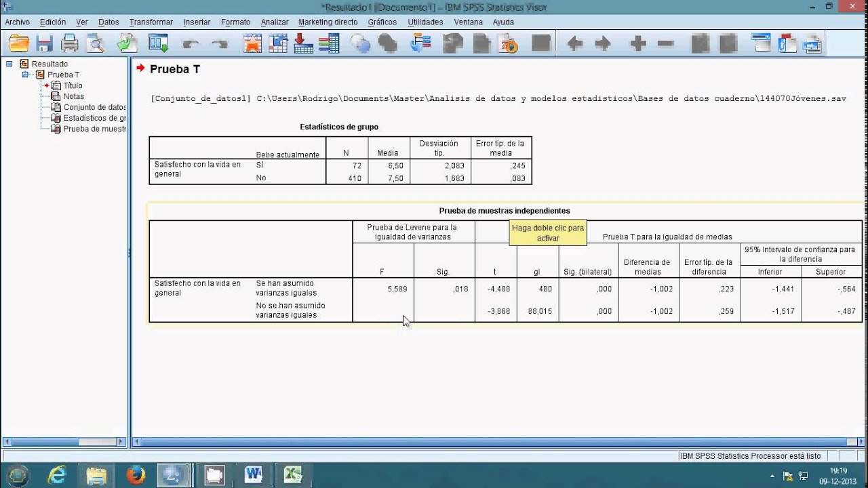Open the variables list colored bars icon
Screen dimensions: 868x488
(x=329, y=44)
